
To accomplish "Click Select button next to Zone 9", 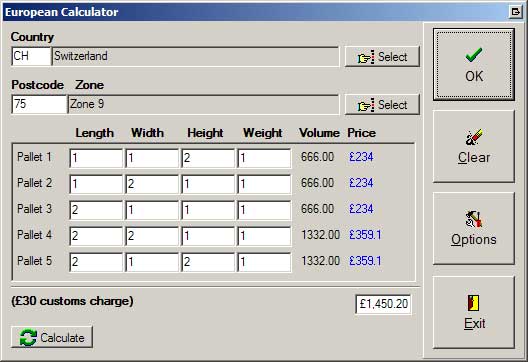I will pyautogui.click(x=382, y=105).
